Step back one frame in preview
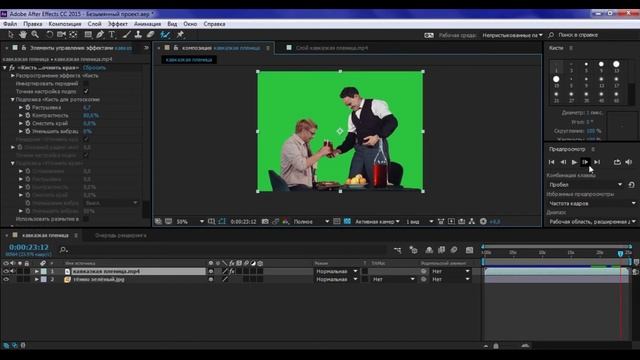 click(563, 162)
